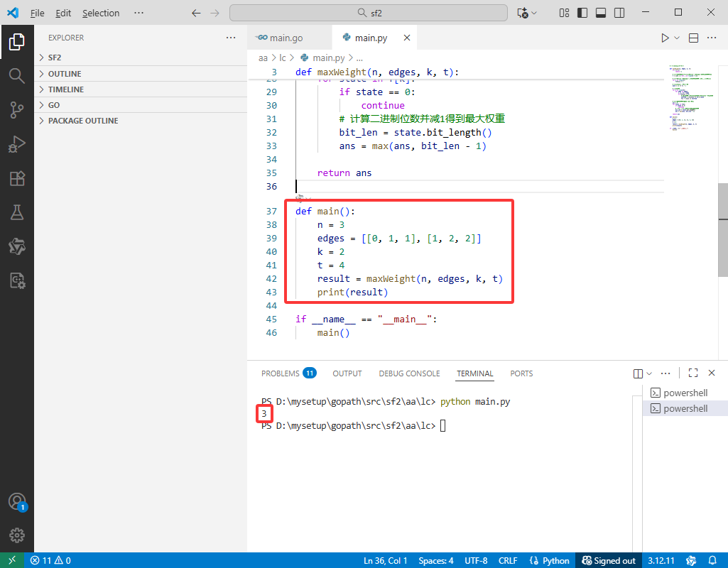Image resolution: width=728 pixels, height=568 pixels.
Task: Expand the TIMELINE section
Action: point(141,89)
